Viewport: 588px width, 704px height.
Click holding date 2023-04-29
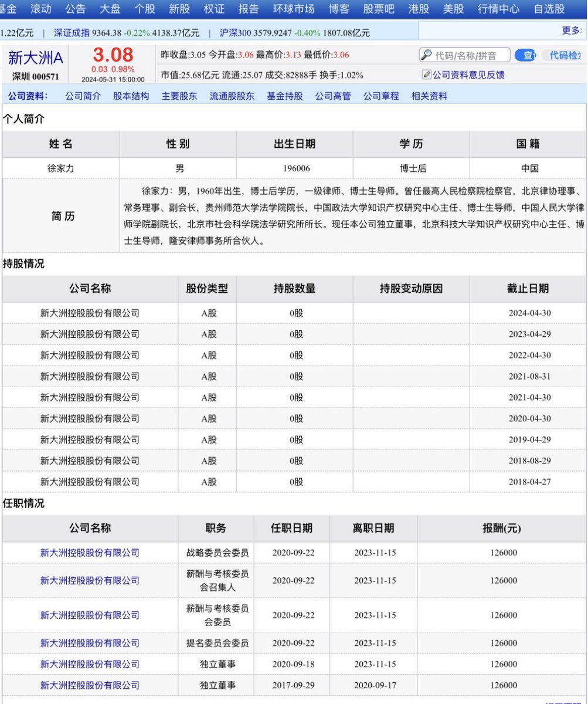click(x=530, y=334)
